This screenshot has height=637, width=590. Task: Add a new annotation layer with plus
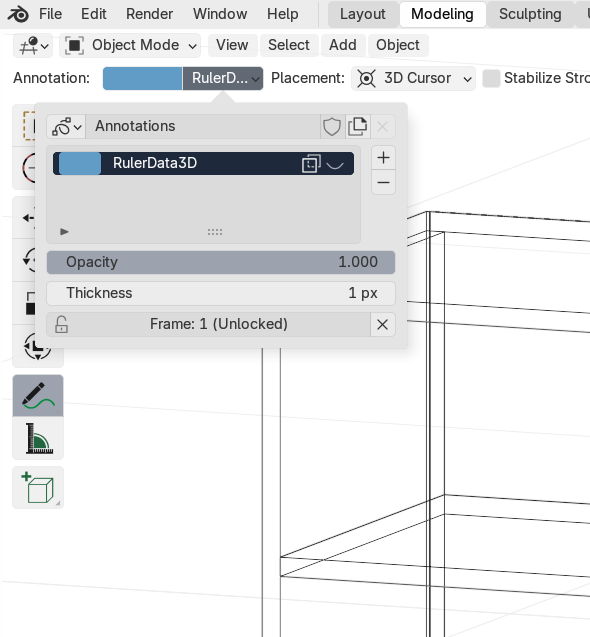[383, 158]
